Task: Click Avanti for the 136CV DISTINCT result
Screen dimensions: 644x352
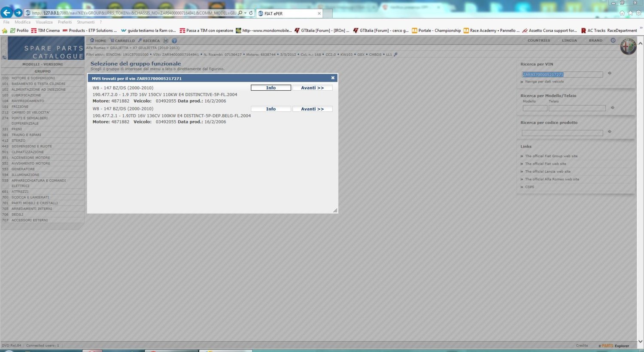Action: coord(313,109)
